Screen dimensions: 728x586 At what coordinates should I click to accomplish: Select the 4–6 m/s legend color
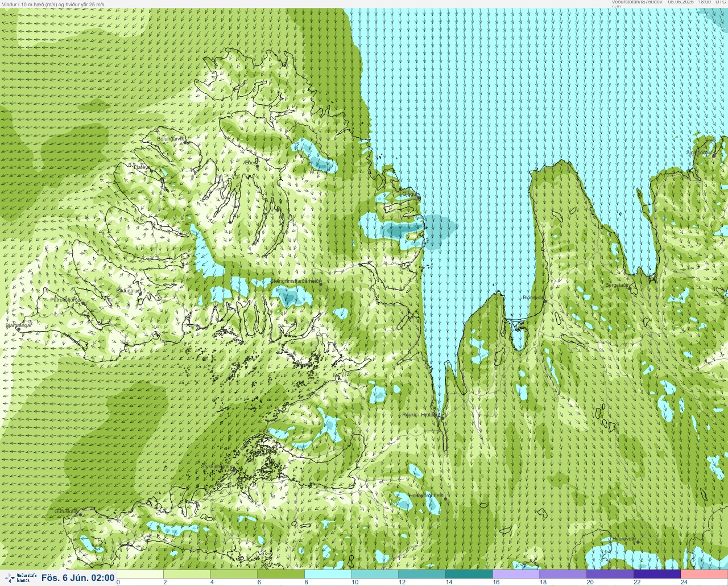tap(234, 574)
